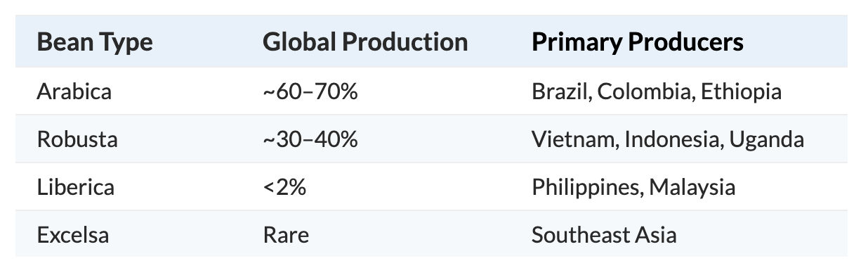Click the word Malaysia in Liberica row
Viewport: 868px width, 280px height.
click(x=692, y=187)
